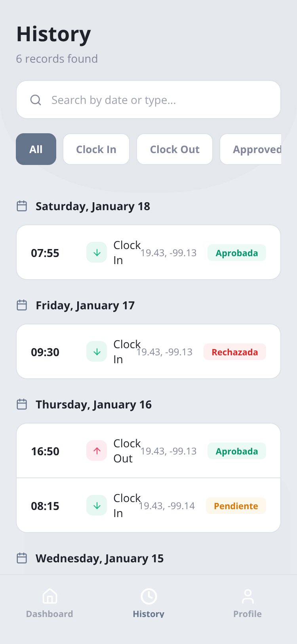Viewport: 297px width, 644px height.
Task: Open the Dashboard tab
Action: [49, 603]
